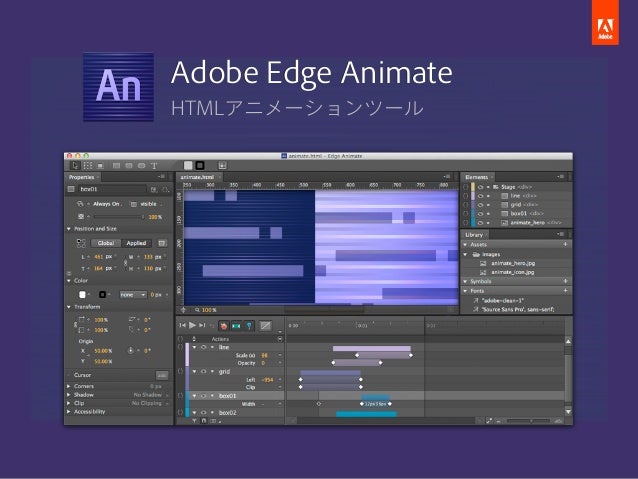638x479 pixels.
Task: Switch to the animate.html document tab
Action: [199, 177]
